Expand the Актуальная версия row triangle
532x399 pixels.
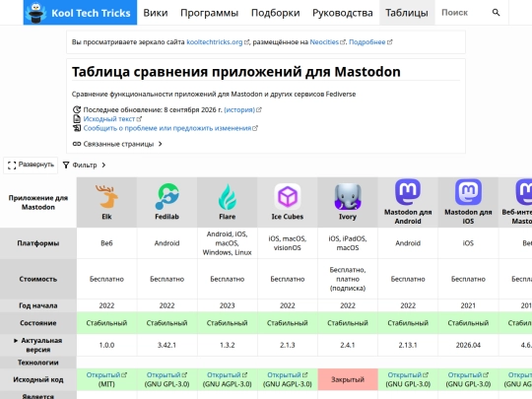click(16, 340)
